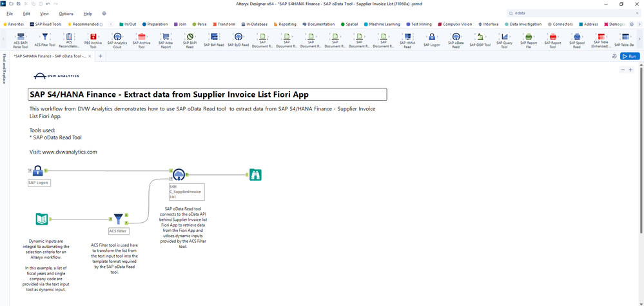Open the Machine Learning tool category
Viewport: 644px width, 306px height.
[382, 25]
